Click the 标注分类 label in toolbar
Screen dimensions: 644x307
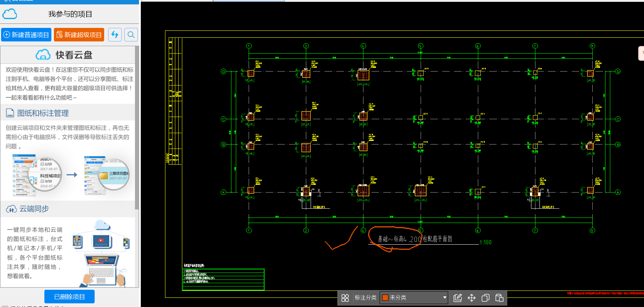366,297
